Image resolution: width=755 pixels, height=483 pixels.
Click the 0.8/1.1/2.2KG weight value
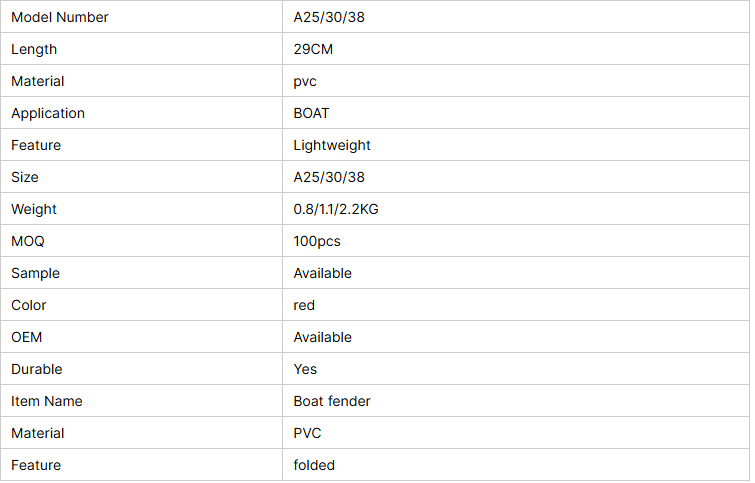[x=336, y=209]
